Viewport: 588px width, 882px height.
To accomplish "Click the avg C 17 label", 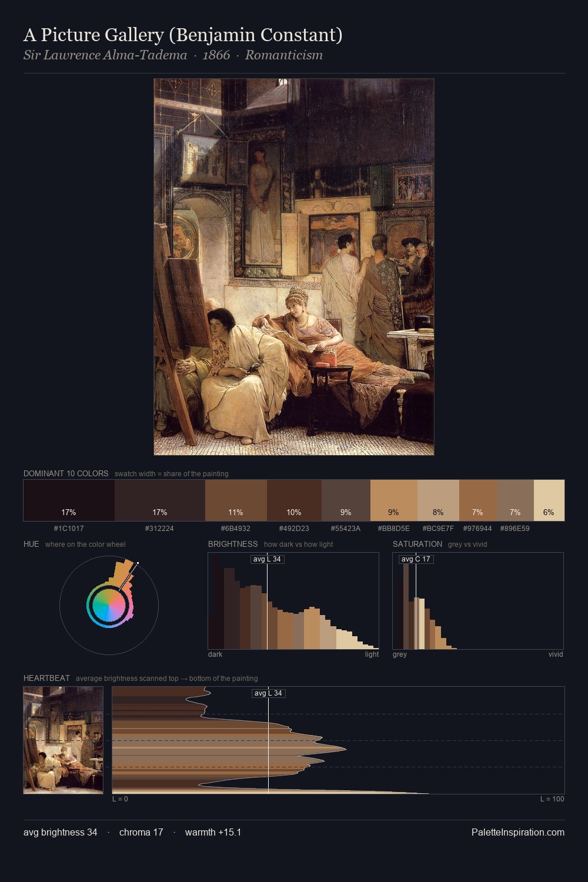I will 416,559.
